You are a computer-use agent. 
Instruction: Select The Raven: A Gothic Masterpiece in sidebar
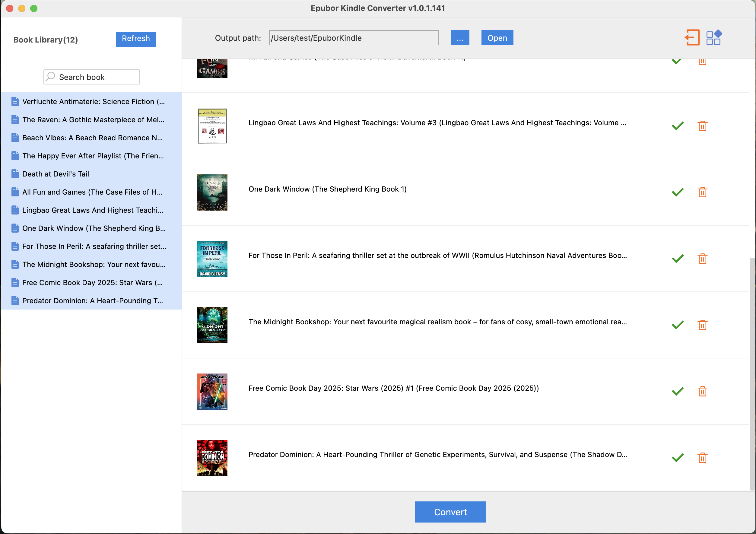click(x=91, y=119)
